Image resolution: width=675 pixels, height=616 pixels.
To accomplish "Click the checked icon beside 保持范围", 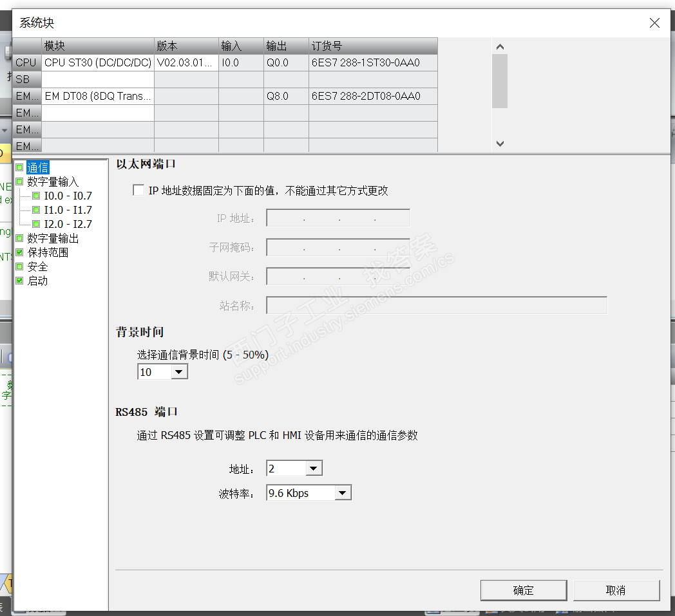I will tap(19, 252).
